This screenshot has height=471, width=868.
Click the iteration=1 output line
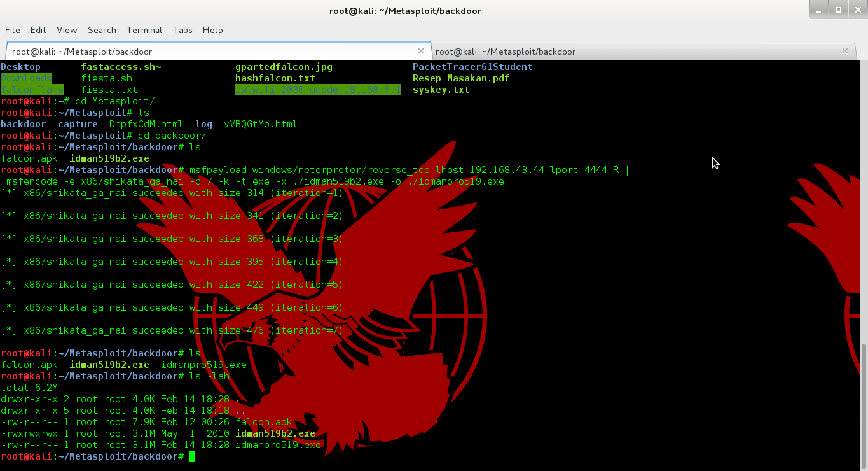point(172,193)
